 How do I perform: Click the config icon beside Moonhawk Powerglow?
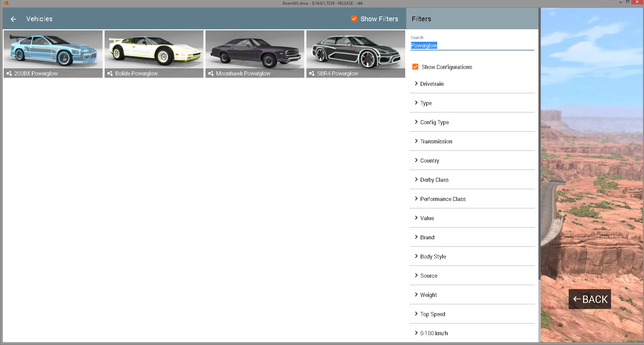pos(211,73)
